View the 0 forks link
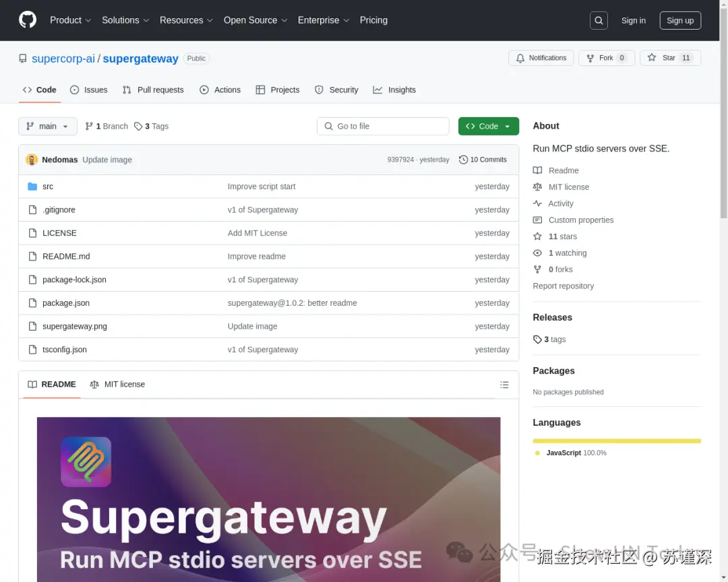Screen dimensions: 728x582 coord(553,269)
